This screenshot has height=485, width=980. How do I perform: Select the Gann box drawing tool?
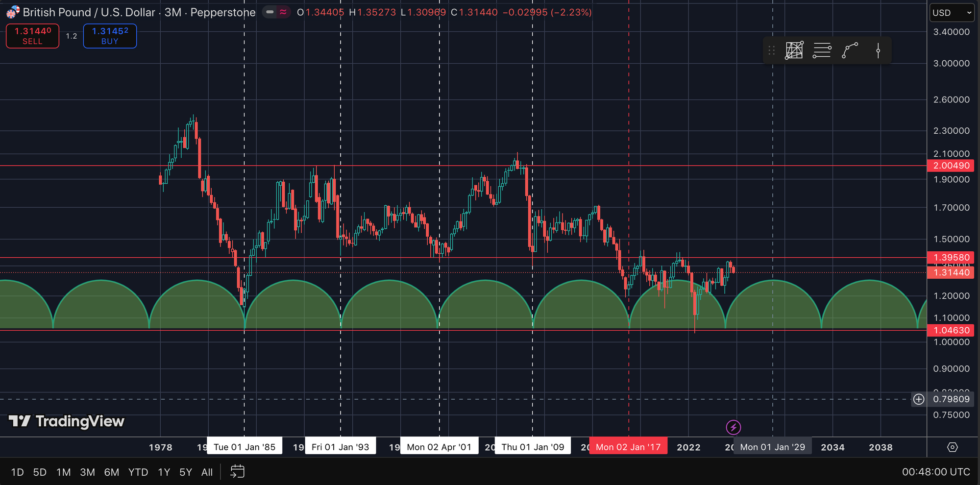point(794,50)
